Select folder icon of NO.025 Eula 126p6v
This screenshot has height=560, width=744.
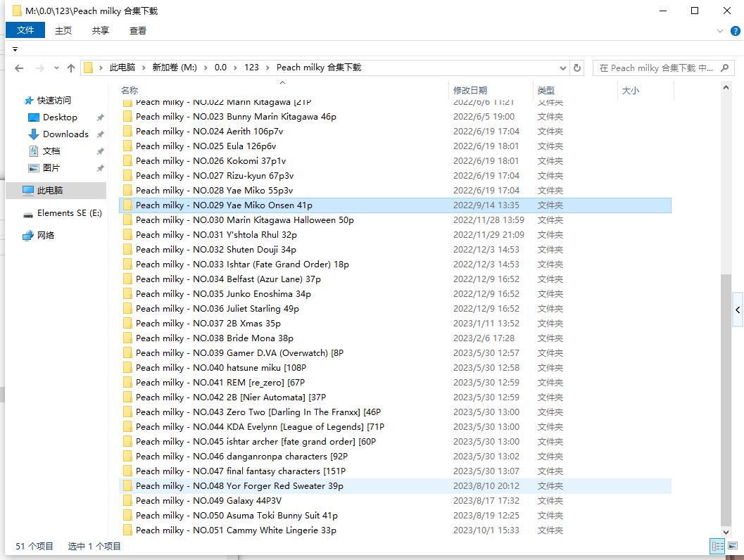click(x=127, y=146)
